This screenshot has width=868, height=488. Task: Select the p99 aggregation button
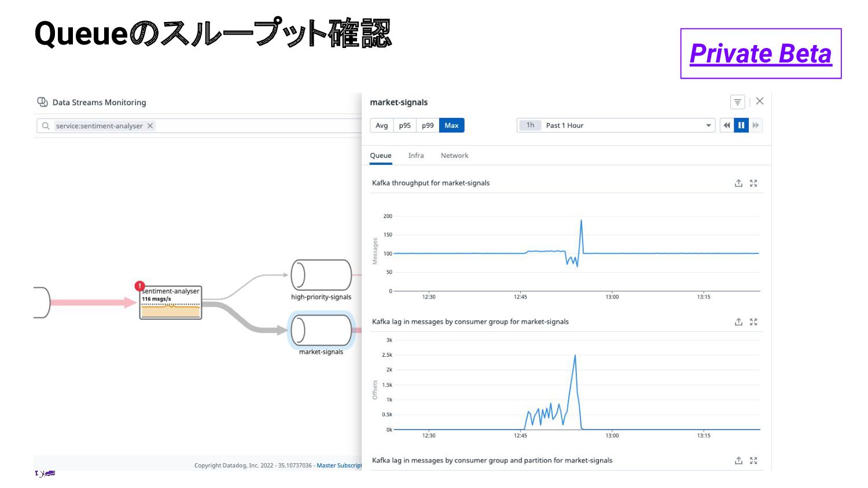pos(428,125)
